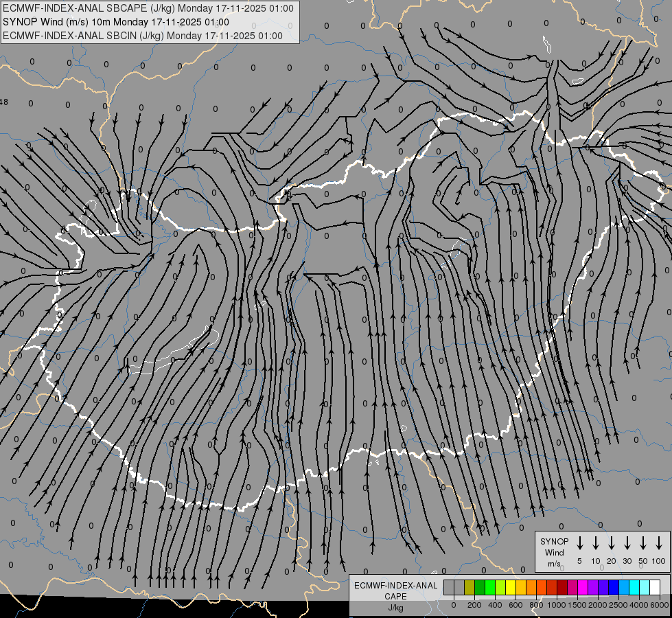Viewport: 672px width, 618px height.
Task: Select the pale cyan swatch right of the 4000 tick
Action: (x=644, y=587)
